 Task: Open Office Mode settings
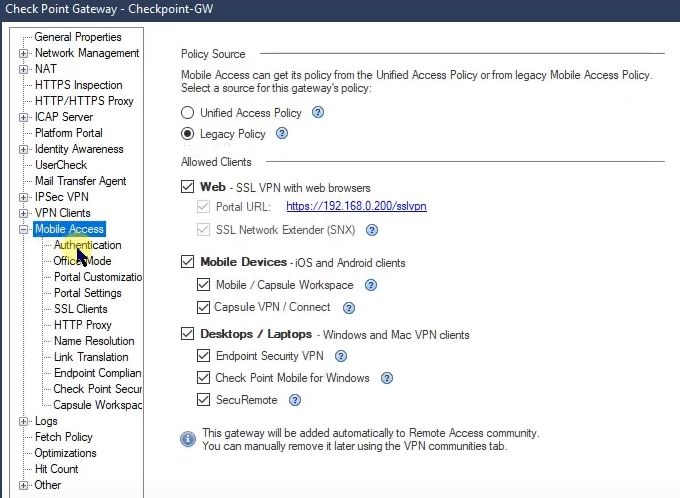pos(82,261)
